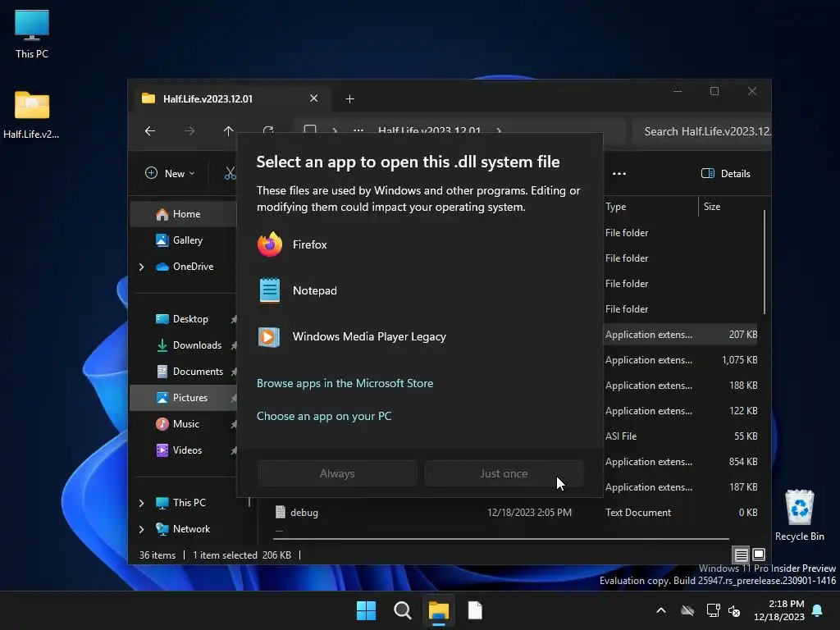Choose Windows Media Player Legacy
Screen dimensions: 840x630
pos(419,337)
